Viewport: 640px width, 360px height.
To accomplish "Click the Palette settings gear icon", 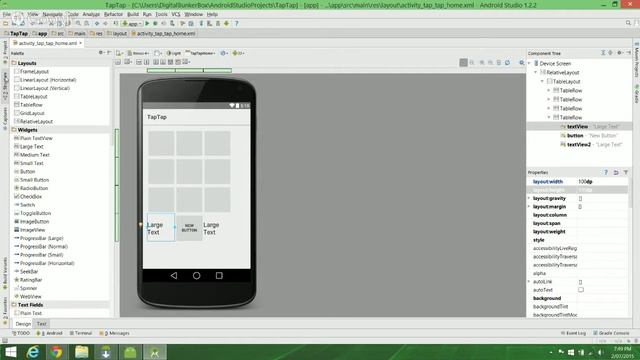I will [101, 53].
